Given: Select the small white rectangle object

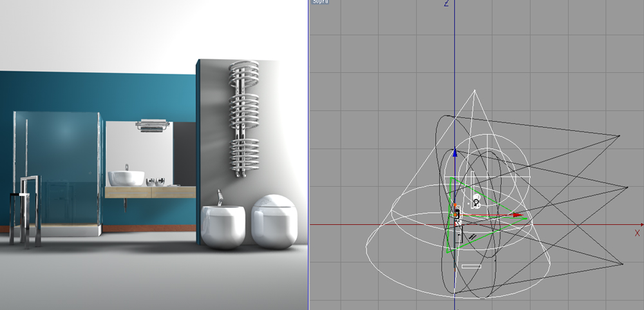Looking at the screenshot, I should (x=471, y=266).
